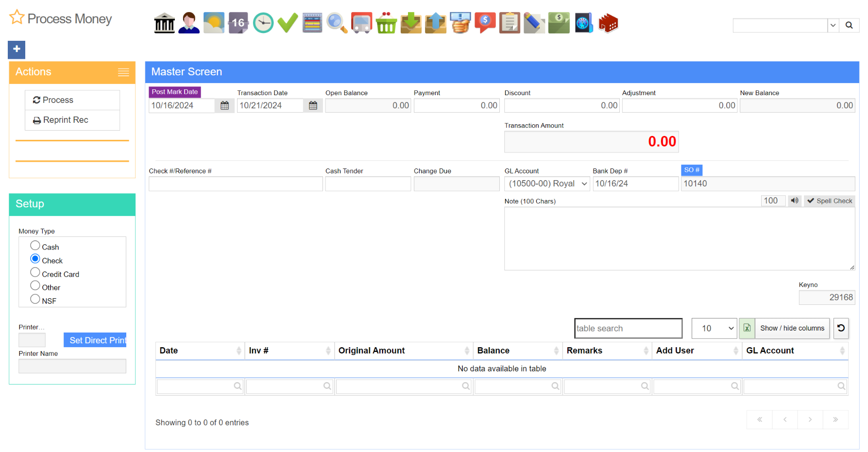Open the green cash money icon
The image size is (868, 452).
point(559,23)
